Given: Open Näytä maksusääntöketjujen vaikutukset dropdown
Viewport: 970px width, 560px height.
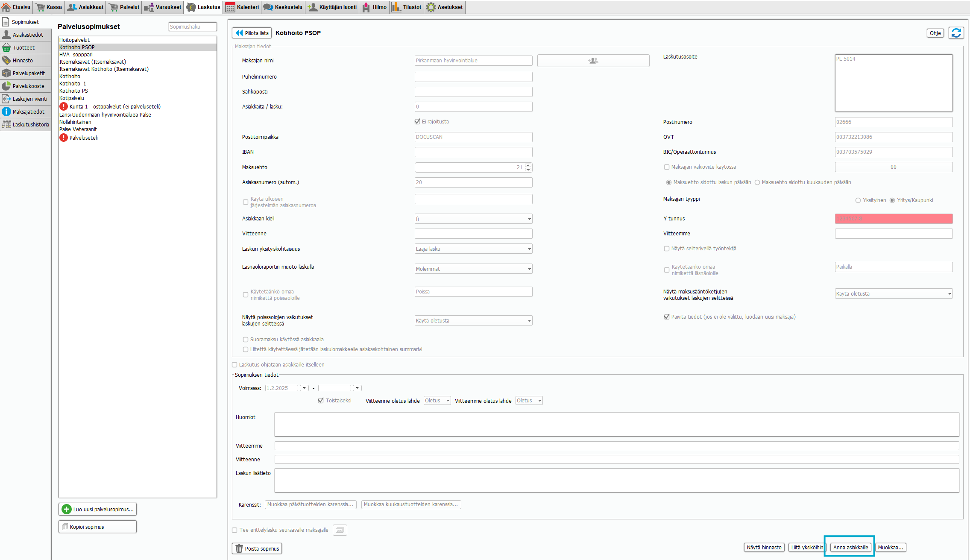Looking at the screenshot, I should (x=894, y=293).
